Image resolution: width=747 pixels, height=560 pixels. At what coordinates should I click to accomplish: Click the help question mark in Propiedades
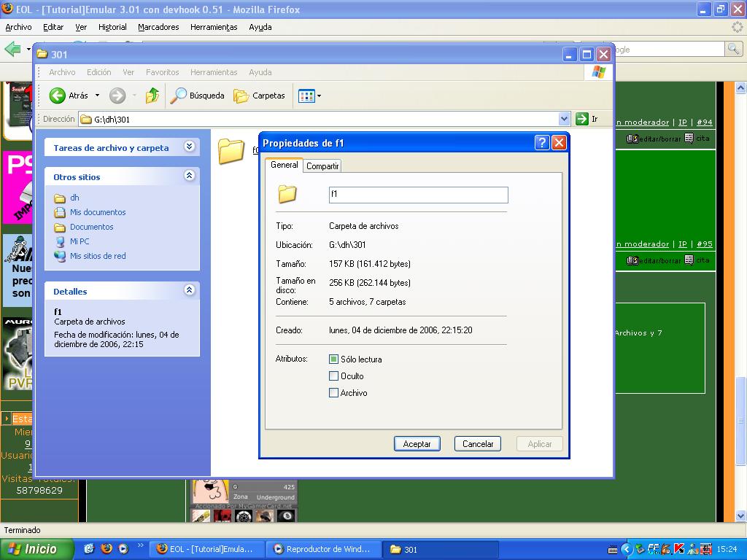[x=542, y=143]
